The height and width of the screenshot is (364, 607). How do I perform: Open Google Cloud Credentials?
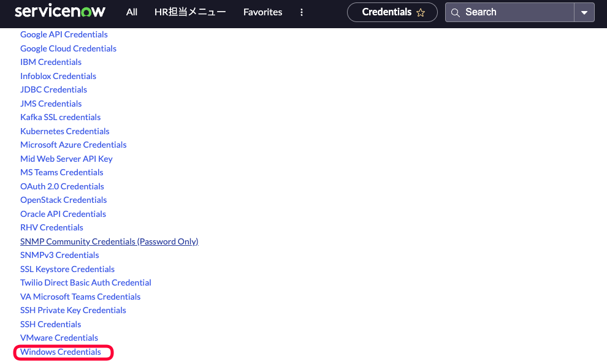(x=68, y=48)
